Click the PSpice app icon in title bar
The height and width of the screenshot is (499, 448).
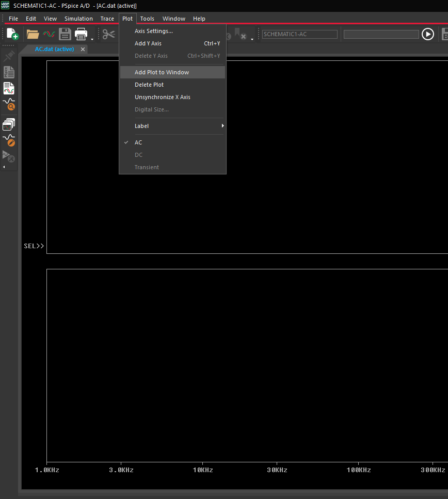click(x=5, y=5)
